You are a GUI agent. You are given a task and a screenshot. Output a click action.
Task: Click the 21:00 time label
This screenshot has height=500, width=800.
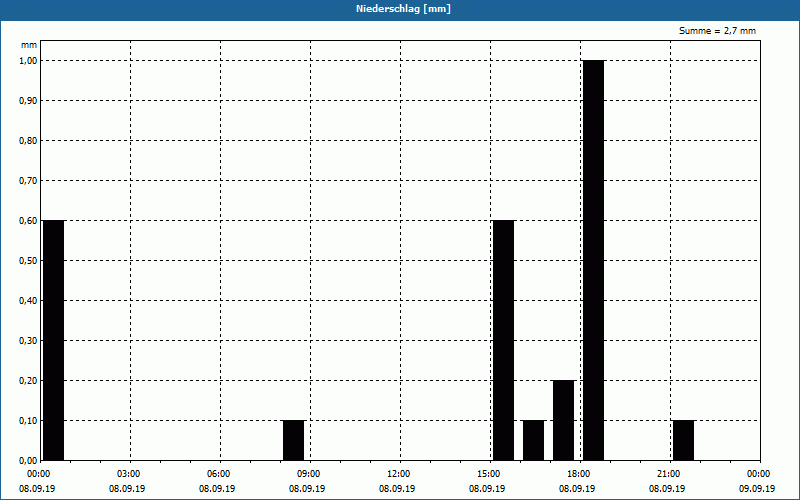pos(668,474)
